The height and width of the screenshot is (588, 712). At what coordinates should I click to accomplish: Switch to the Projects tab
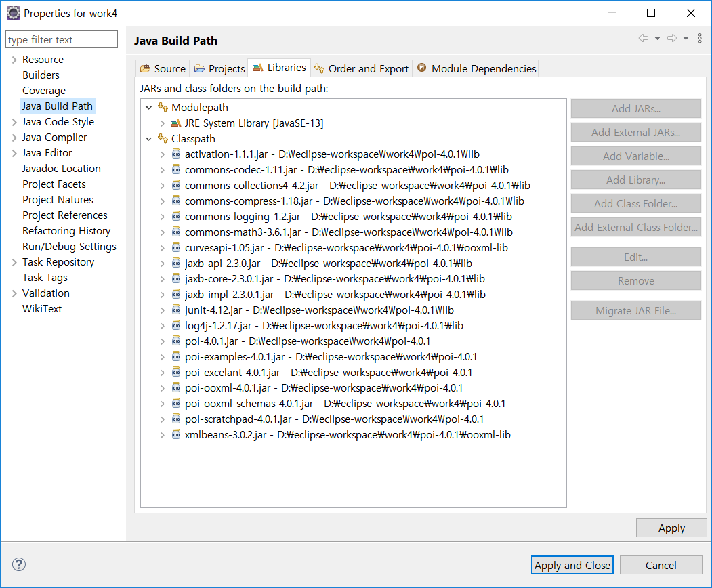219,68
